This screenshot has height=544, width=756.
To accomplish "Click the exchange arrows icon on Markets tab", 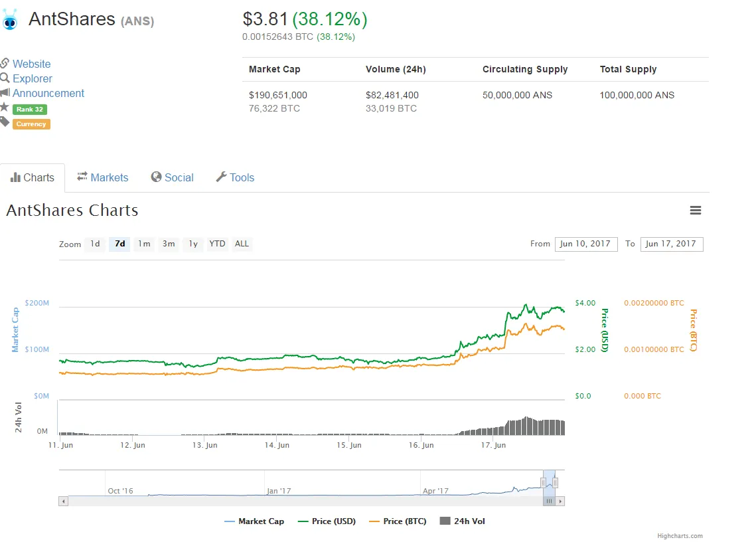I will [82, 177].
